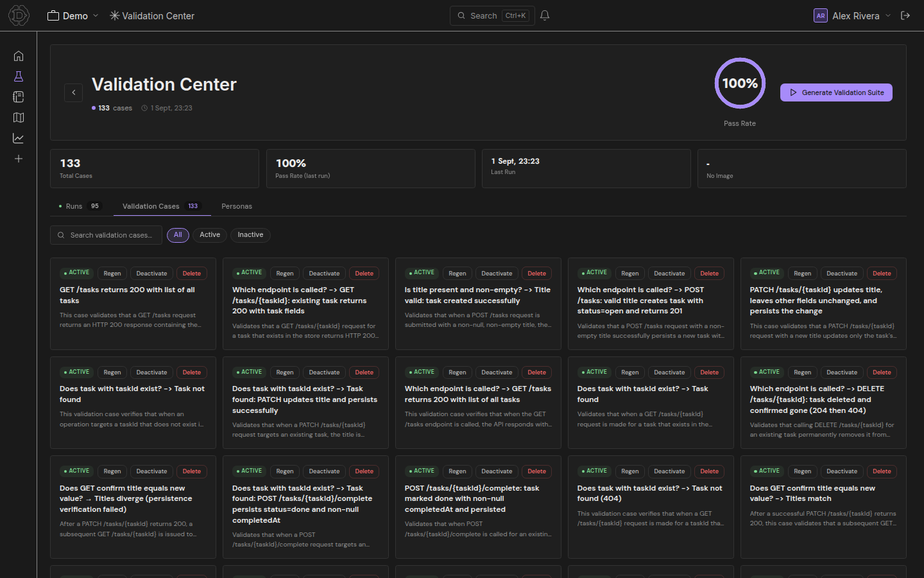Regen the 'DELETE /tasks/{taskId}: task deleted' case
Image resolution: width=924 pixels, height=578 pixels.
point(802,372)
